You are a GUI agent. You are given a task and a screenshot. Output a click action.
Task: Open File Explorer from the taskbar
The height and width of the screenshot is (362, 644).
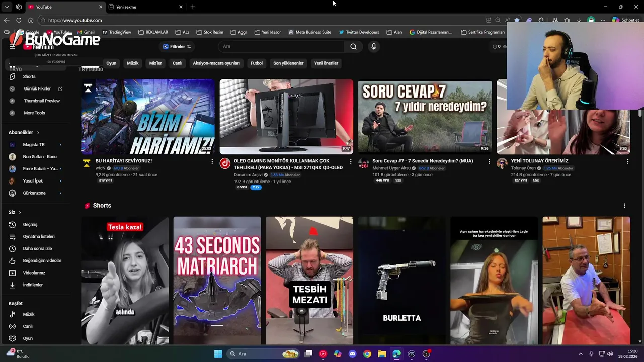click(382, 354)
